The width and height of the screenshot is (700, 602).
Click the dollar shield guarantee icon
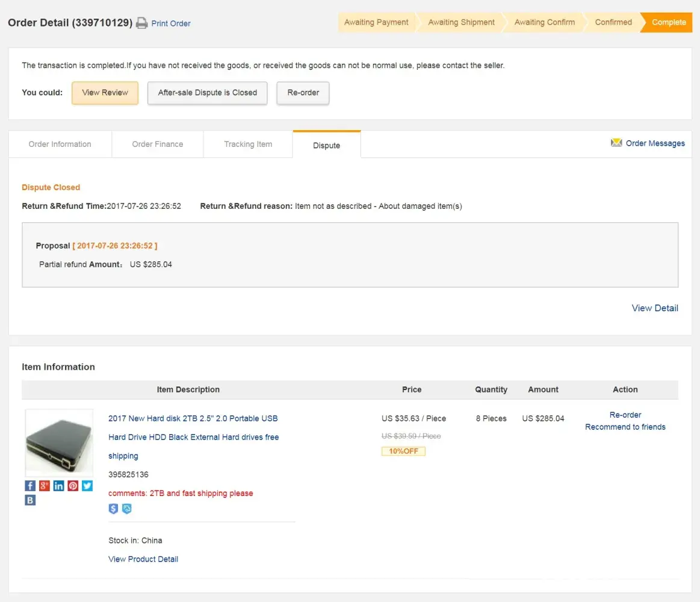click(113, 509)
